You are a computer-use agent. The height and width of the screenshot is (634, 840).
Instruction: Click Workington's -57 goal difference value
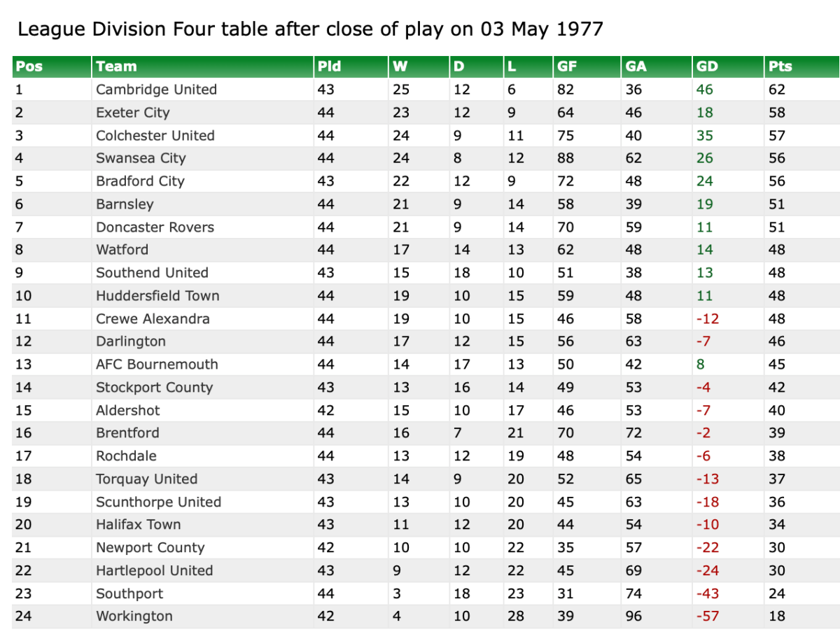coord(707,616)
